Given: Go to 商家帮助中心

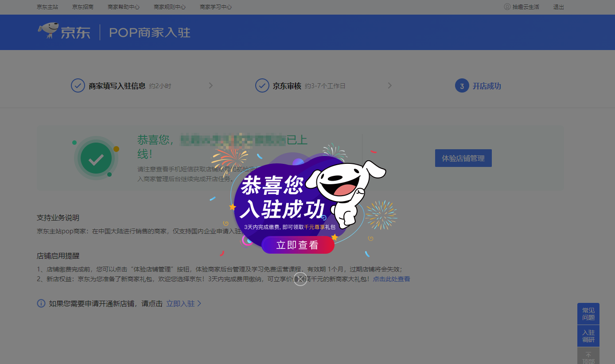Looking at the screenshot, I should (x=124, y=7).
